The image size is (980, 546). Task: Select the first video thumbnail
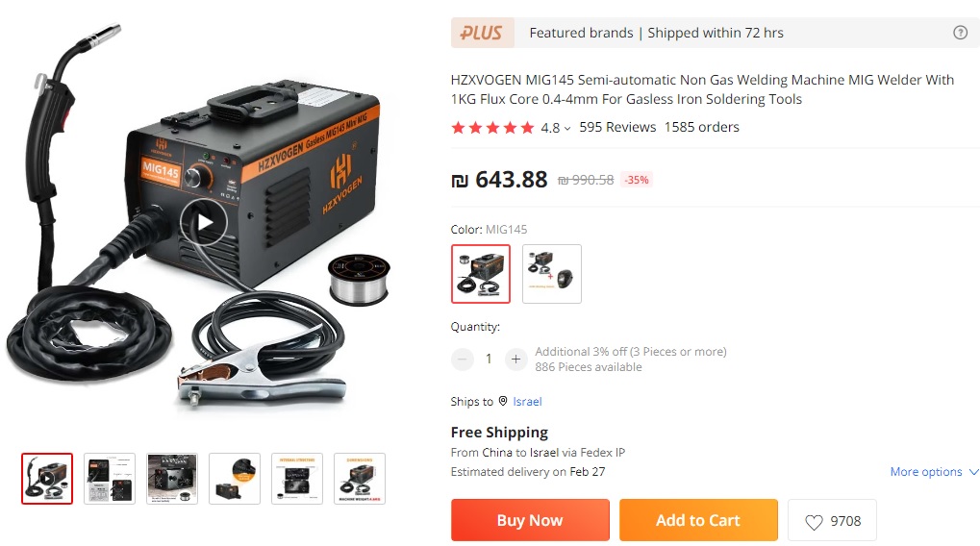(47, 479)
